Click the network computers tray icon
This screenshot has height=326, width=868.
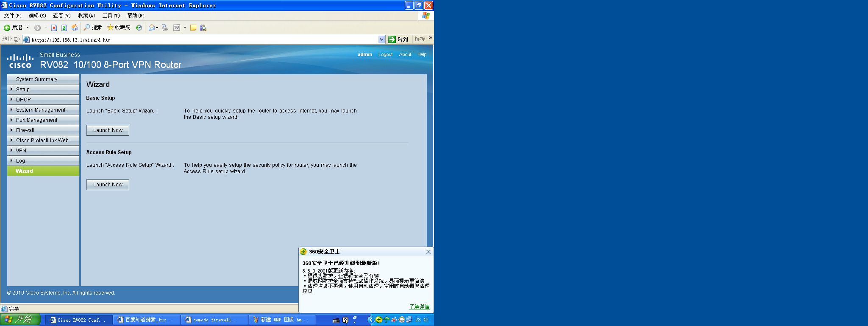click(x=409, y=320)
